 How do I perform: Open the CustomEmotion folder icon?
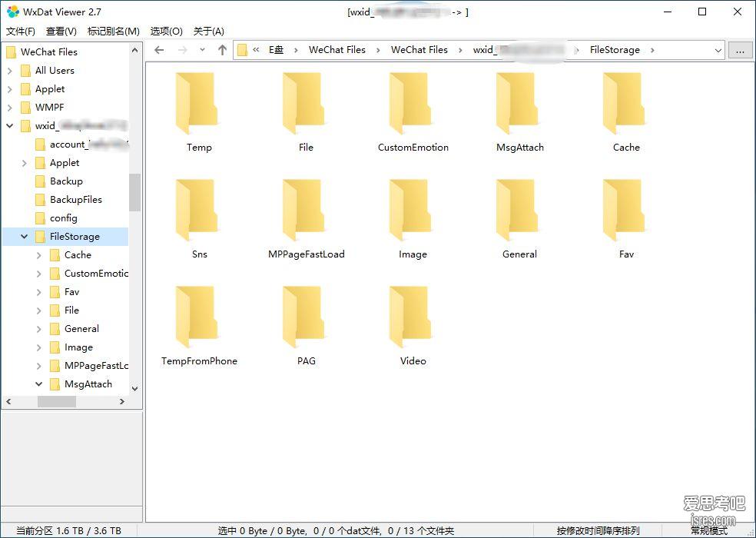[x=411, y=104]
